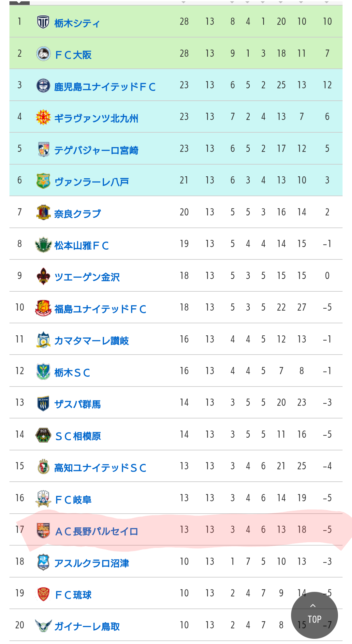
Task: Click the ギラヴァンツ北九州 sun emblem
Action: [43, 117]
